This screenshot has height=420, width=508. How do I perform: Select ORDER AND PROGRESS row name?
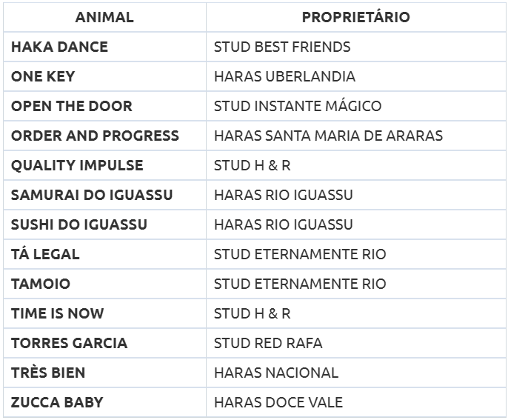[x=95, y=136]
